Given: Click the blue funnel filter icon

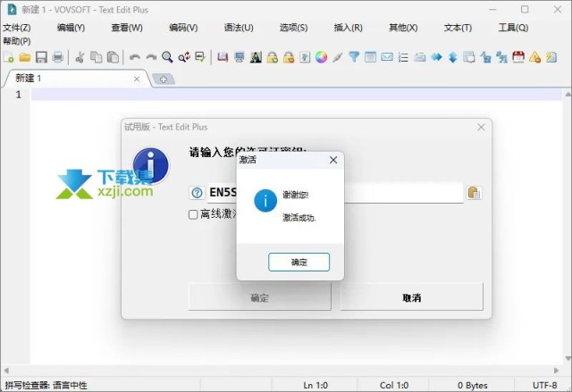Looking at the screenshot, I should pos(354,57).
